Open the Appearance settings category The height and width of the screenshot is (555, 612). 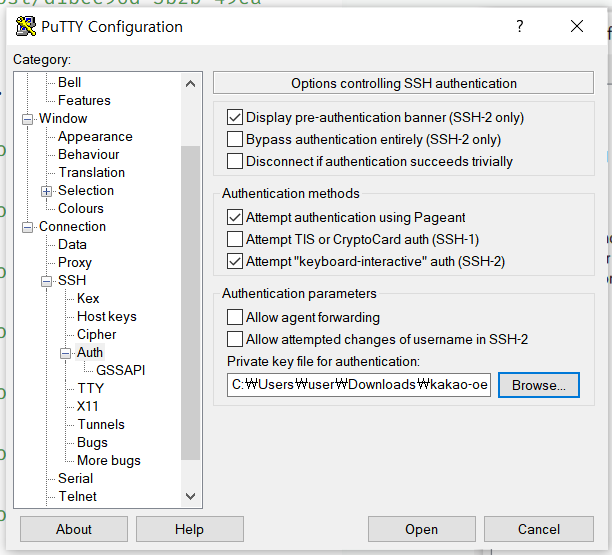95,136
